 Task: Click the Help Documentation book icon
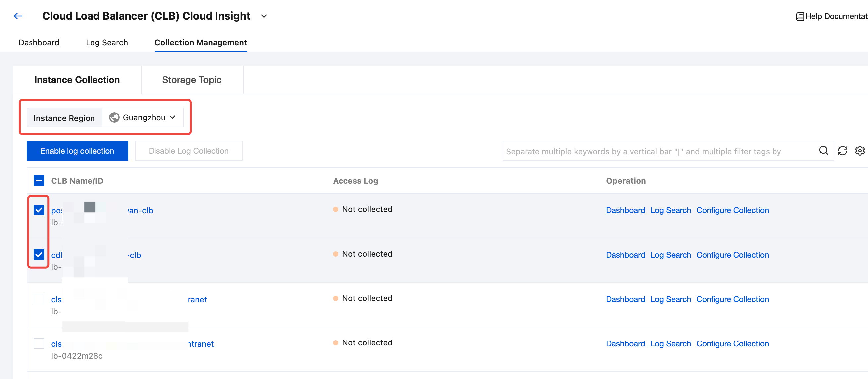tap(800, 16)
